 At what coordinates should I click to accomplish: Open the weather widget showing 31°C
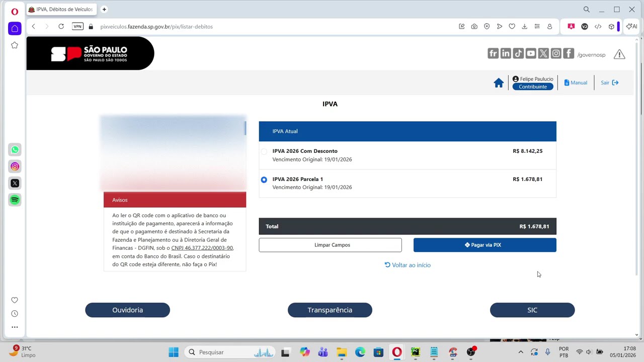[23, 351]
